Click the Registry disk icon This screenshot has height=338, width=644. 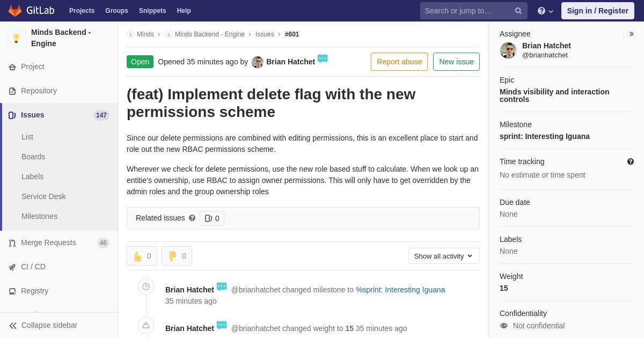[x=12, y=291]
